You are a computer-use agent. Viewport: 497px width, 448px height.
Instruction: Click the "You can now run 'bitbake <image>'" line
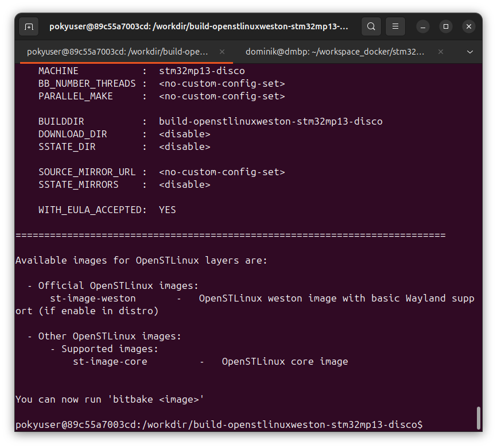(x=110, y=399)
